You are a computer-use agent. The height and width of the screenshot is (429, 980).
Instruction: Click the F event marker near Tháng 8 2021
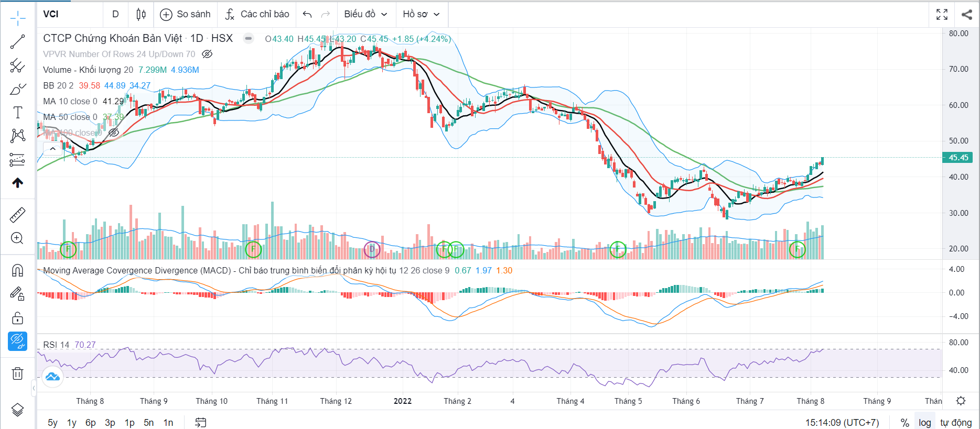click(x=68, y=249)
